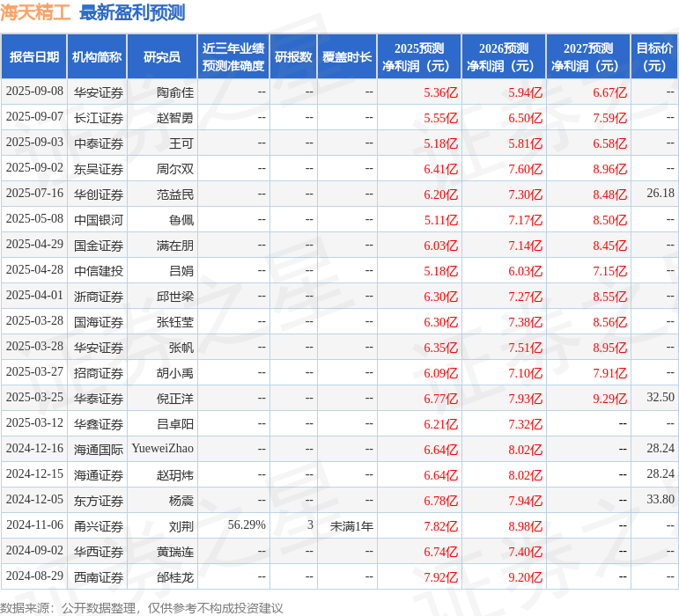Click the 2025预测净利润 column header
Image resolution: width=679 pixels, height=616 pixels.
pos(419,57)
